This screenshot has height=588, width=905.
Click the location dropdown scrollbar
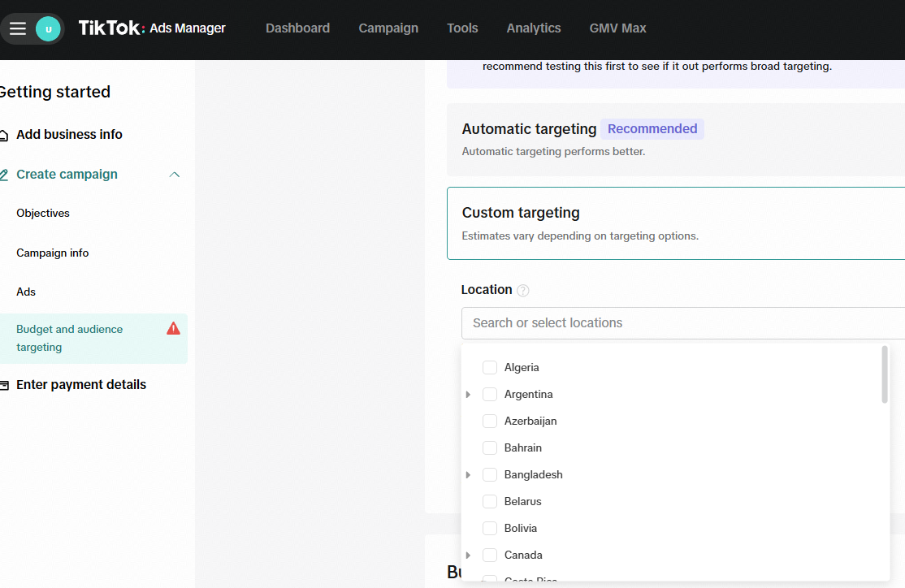(x=884, y=374)
